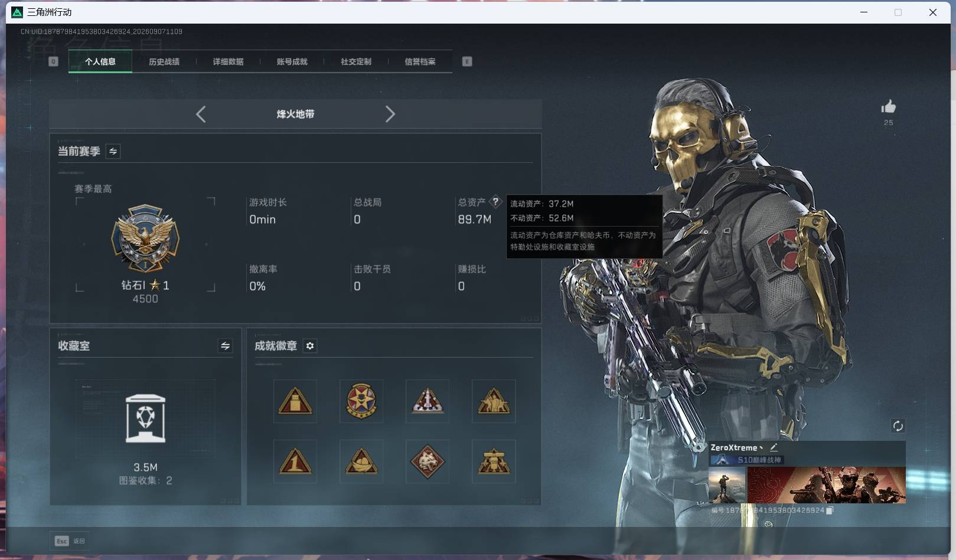
Task: Minimize the 三角洲行动 window
Action: tap(864, 12)
